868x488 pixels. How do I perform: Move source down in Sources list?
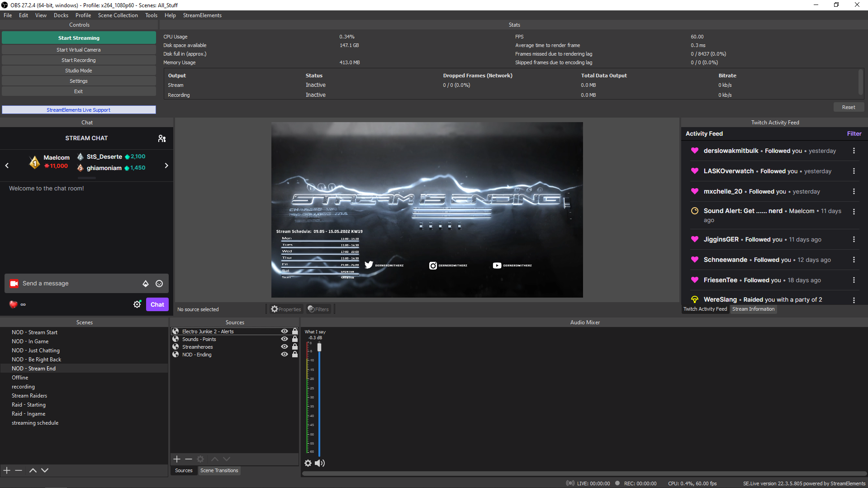227,459
